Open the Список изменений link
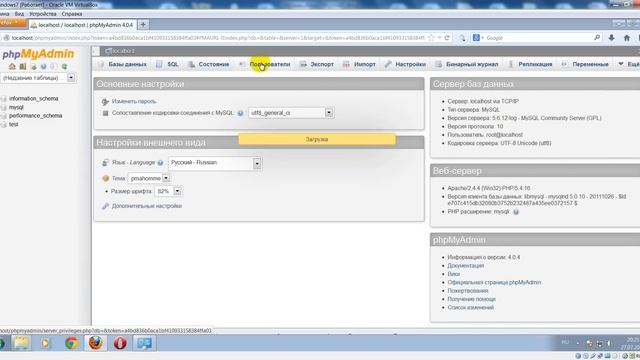The height and width of the screenshot is (360, 640). click(x=471, y=308)
